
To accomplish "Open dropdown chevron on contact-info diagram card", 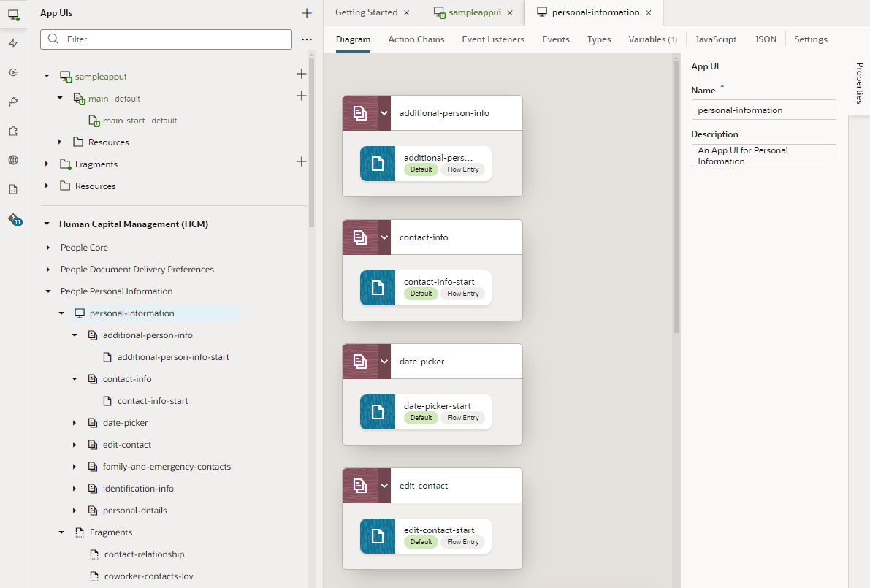I will [384, 237].
